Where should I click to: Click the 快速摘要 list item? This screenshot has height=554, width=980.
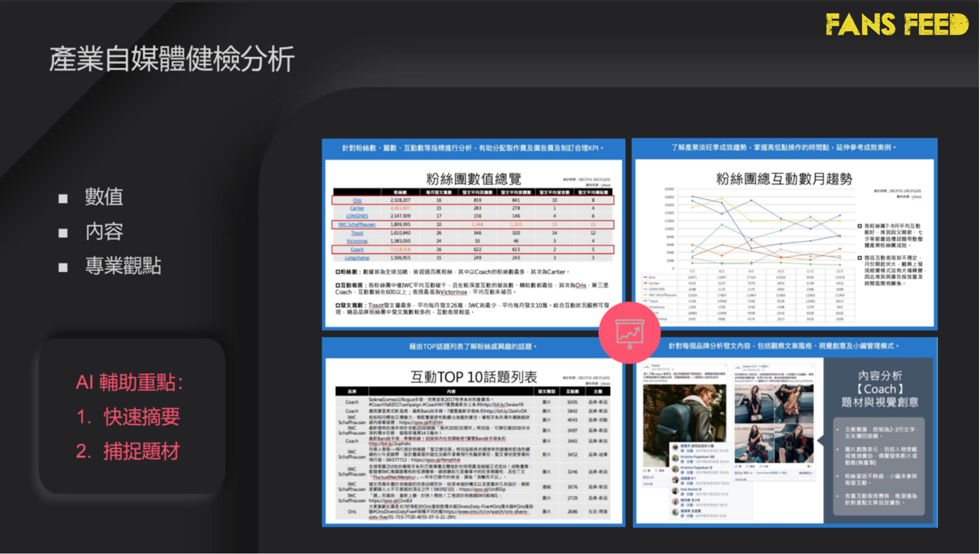click(x=141, y=417)
